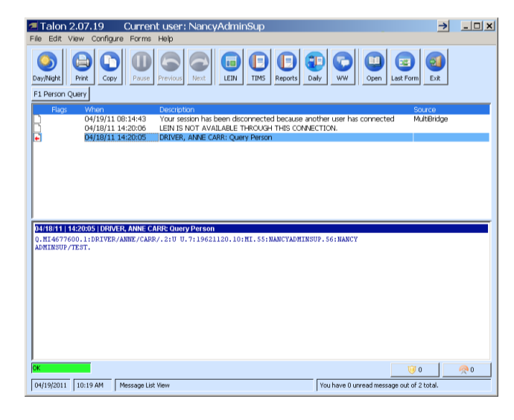The height and width of the screenshot is (420, 514).
Task: Click the grayed Pause icon
Action: coord(142,67)
